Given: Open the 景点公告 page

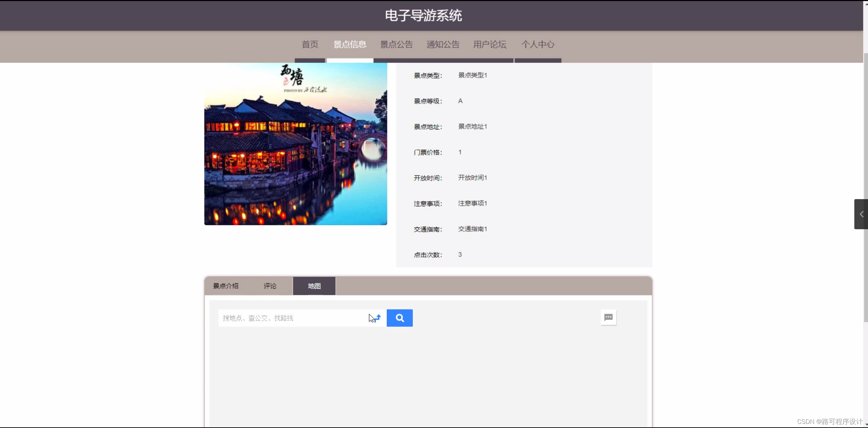Looking at the screenshot, I should pos(396,44).
